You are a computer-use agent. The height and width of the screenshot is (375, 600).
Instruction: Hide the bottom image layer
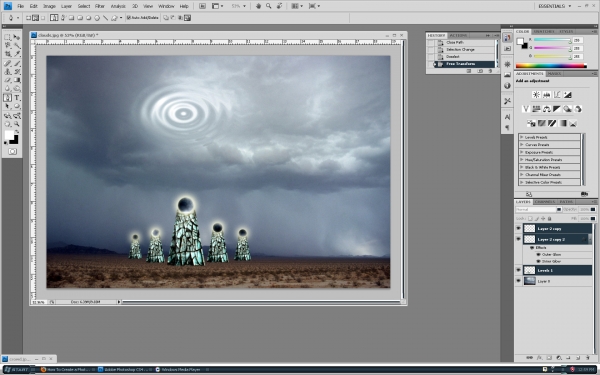pyautogui.click(x=518, y=281)
